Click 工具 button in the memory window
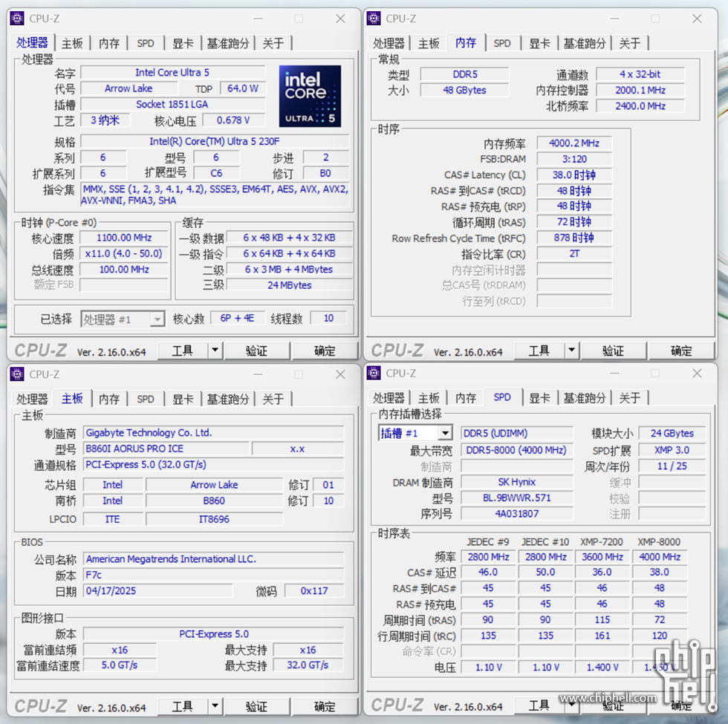This screenshot has width=728, height=724. [x=539, y=350]
